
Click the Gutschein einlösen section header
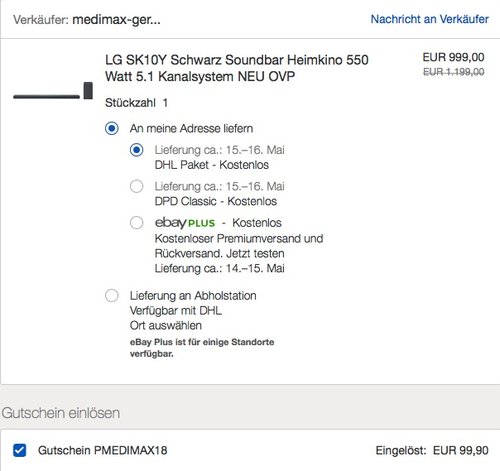pos(61,413)
